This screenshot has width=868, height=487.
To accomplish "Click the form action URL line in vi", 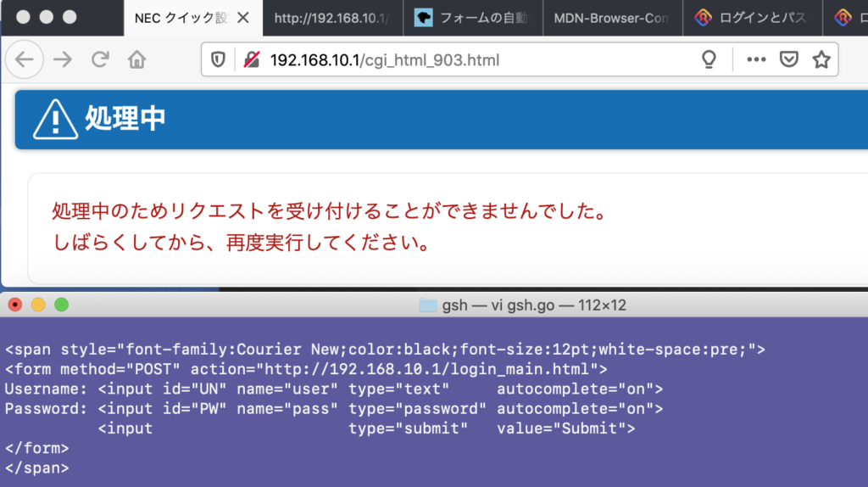I will tap(305, 369).
